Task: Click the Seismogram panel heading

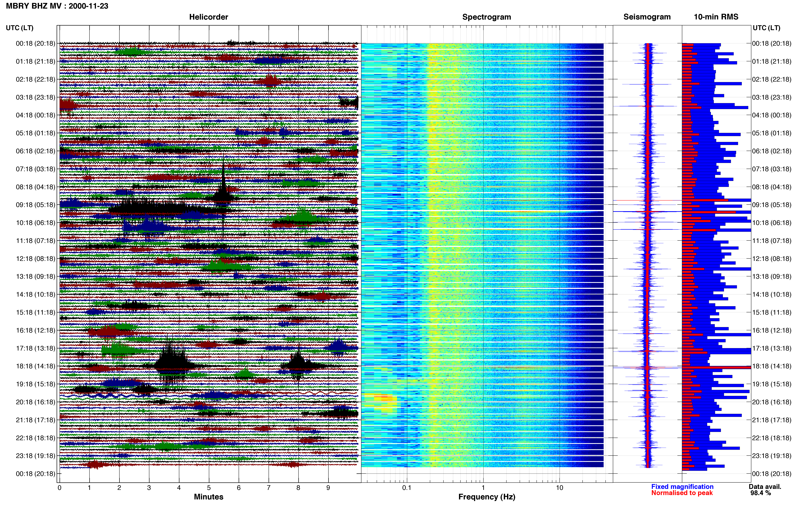Action: click(x=647, y=17)
